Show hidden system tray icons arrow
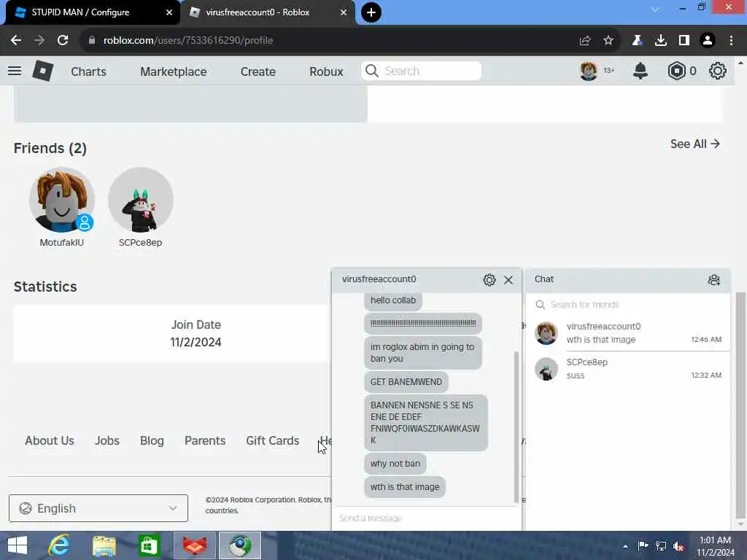This screenshot has height=560, width=747. pyautogui.click(x=625, y=546)
